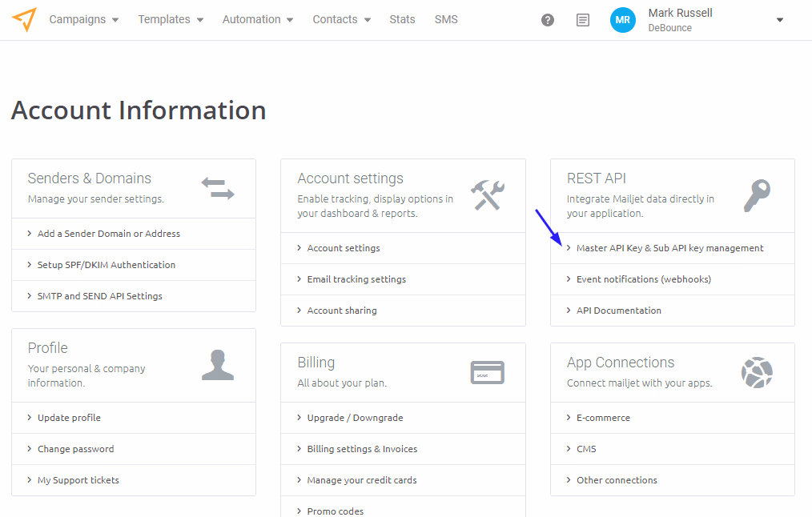
Task: Click the Mailjet paper plane logo
Action: pyautogui.click(x=24, y=19)
